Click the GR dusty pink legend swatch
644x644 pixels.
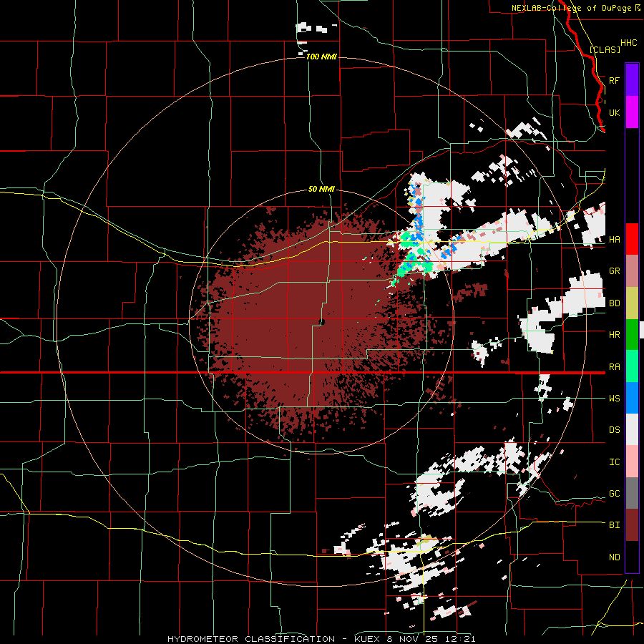[x=632, y=271]
